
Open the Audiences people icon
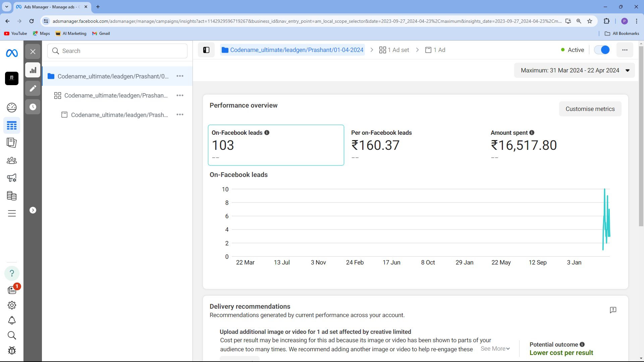[12, 161]
